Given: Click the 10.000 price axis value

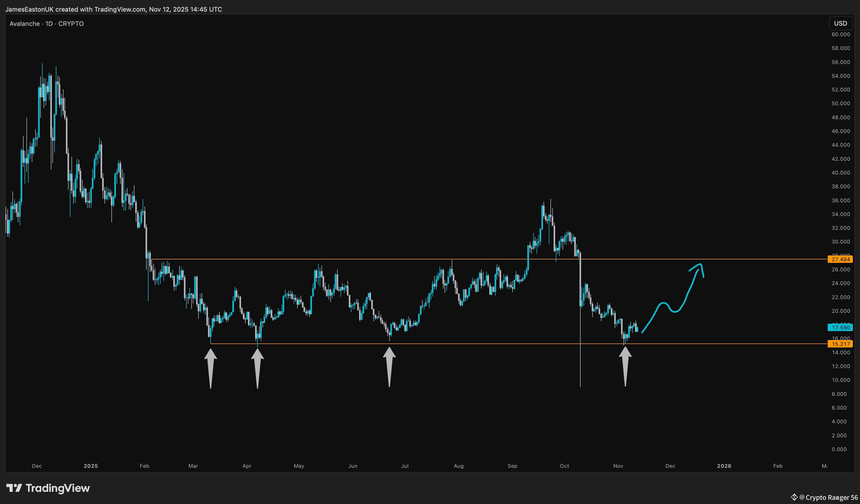Looking at the screenshot, I should tap(840, 380).
